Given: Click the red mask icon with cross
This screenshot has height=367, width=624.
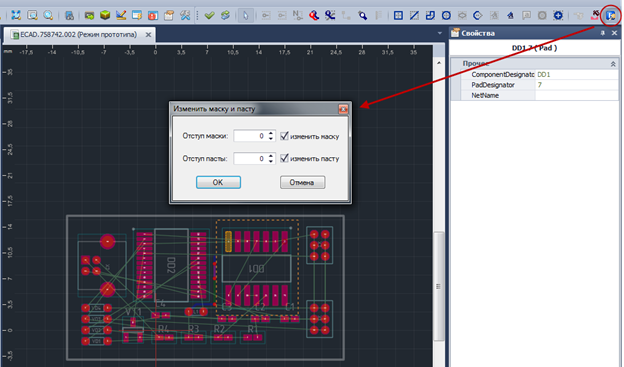Looking at the screenshot, I should click(x=595, y=15).
